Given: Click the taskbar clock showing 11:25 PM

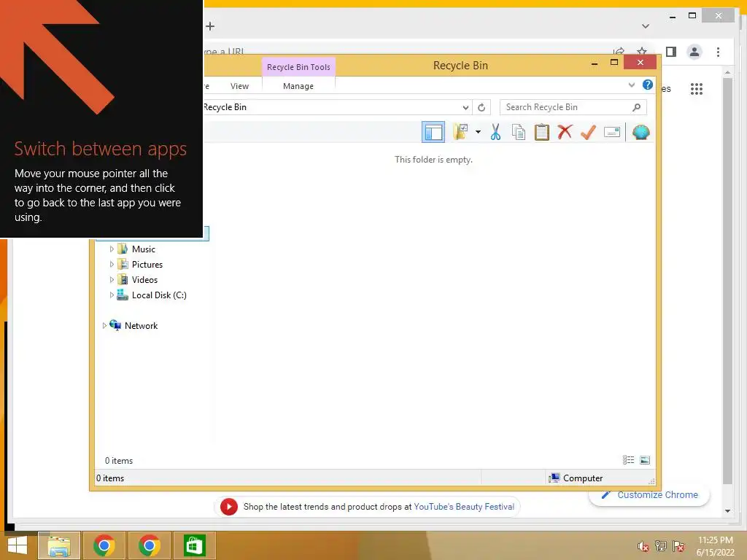Looking at the screenshot, I should [x=715, y=546].
